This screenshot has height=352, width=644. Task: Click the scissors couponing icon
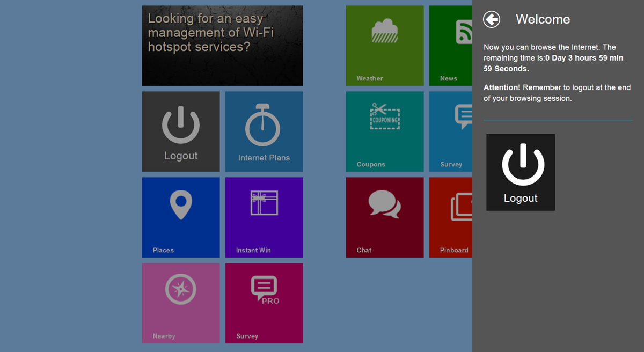(x=385, y=116)
